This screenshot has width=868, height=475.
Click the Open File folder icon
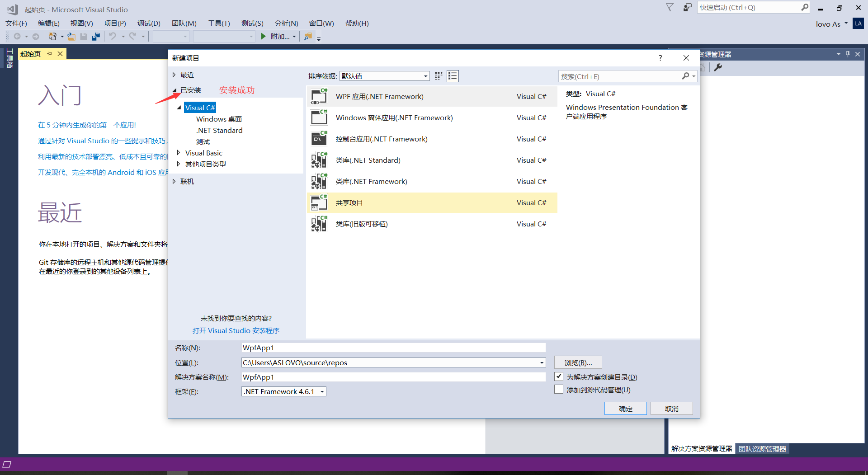tap(71, 37)
